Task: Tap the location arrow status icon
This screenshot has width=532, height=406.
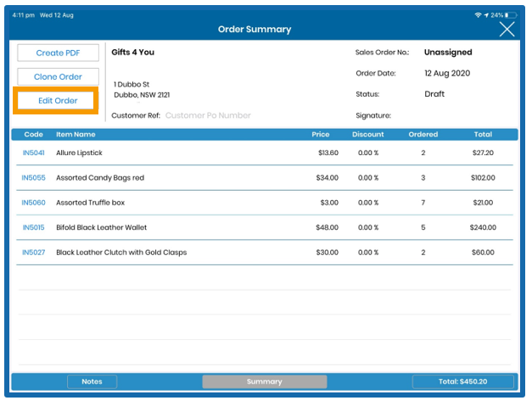Action: [486, 15]
